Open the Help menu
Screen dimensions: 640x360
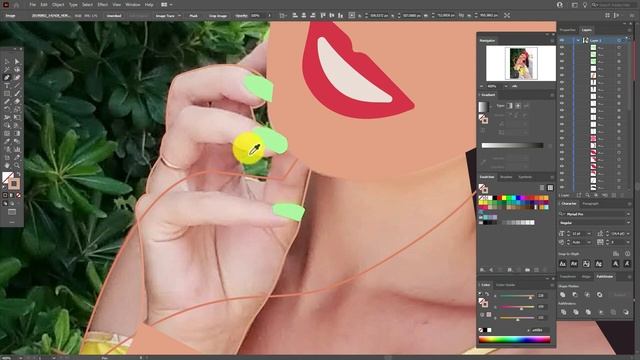pos(149,4)
